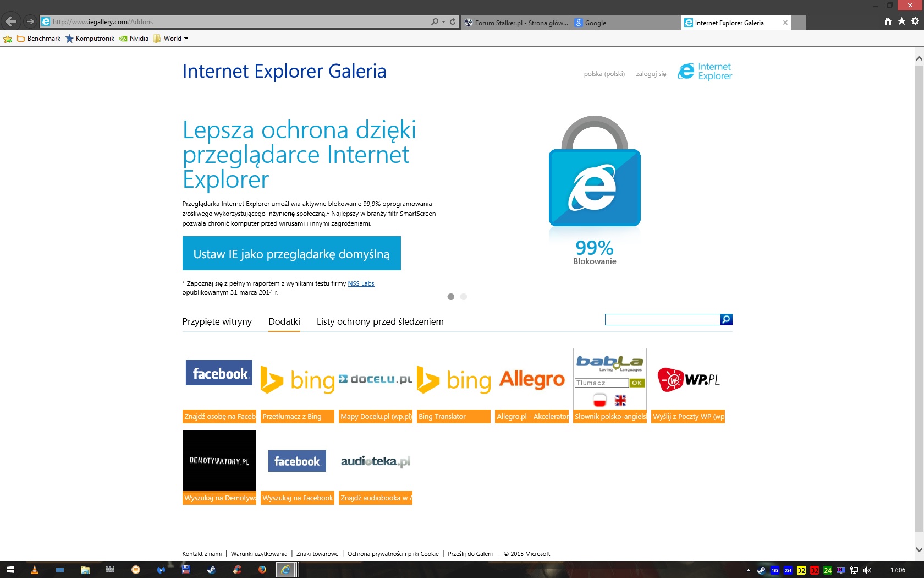Screen dimensions: 924x578
Task: Open Wyślij z Poczty WP add-on
Action: [688, 385]
